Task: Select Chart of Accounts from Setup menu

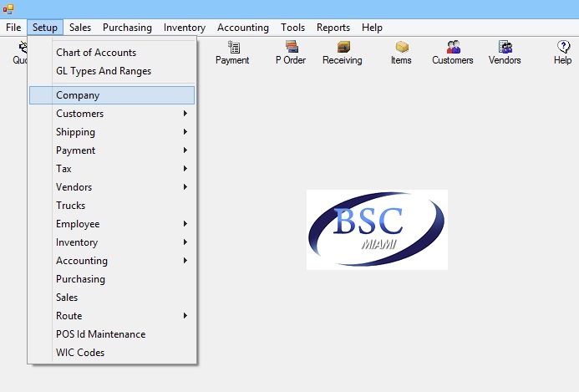Action: pos(112,53)
